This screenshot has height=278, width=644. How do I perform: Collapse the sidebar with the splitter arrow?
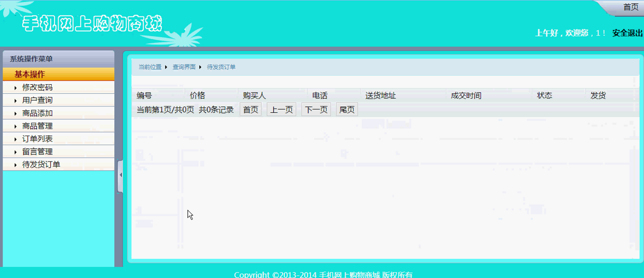tap(121, 175)
